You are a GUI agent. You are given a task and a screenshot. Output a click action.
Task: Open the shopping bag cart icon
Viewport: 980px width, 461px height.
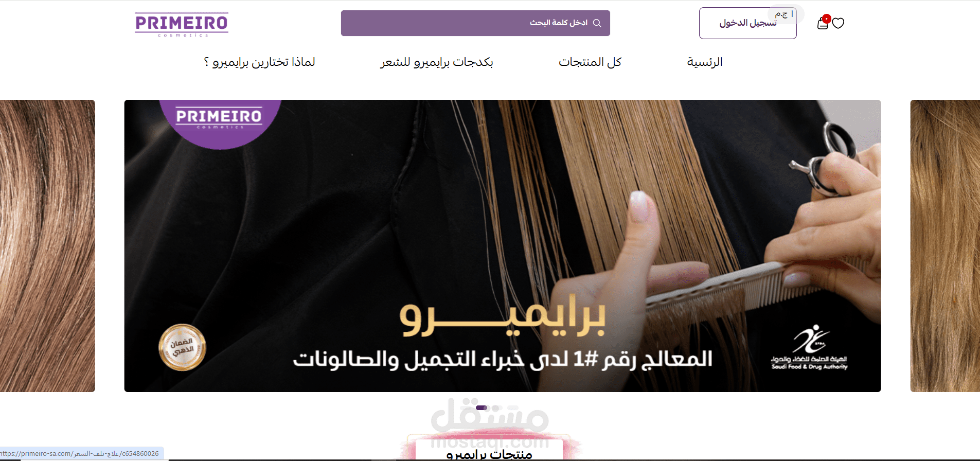pos(823,23)
